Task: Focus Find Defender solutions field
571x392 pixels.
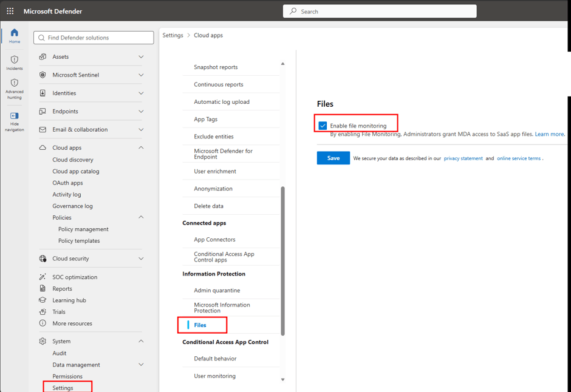Action: (x=94, y=38)
